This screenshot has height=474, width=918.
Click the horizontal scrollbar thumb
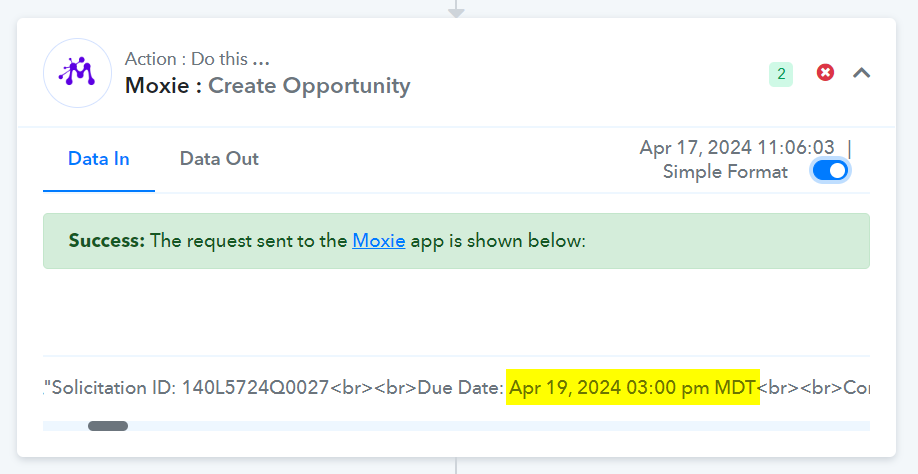click(x=108, y=426)
